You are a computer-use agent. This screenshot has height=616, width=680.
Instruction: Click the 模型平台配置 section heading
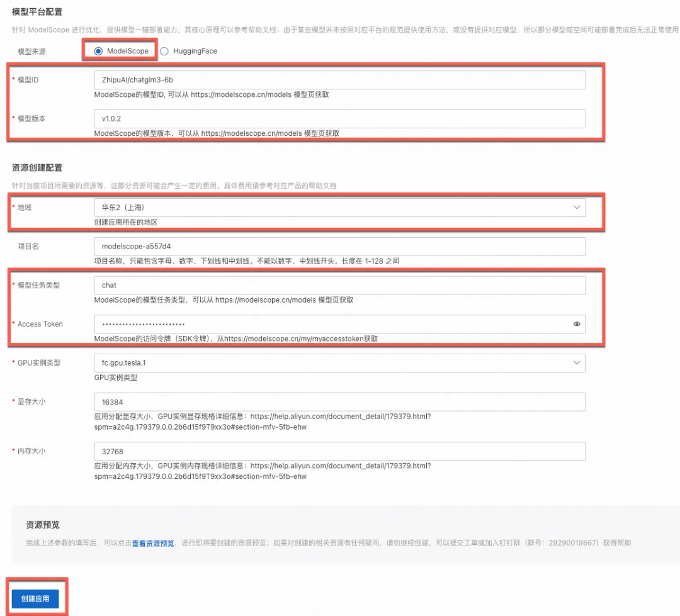point(37,12)
